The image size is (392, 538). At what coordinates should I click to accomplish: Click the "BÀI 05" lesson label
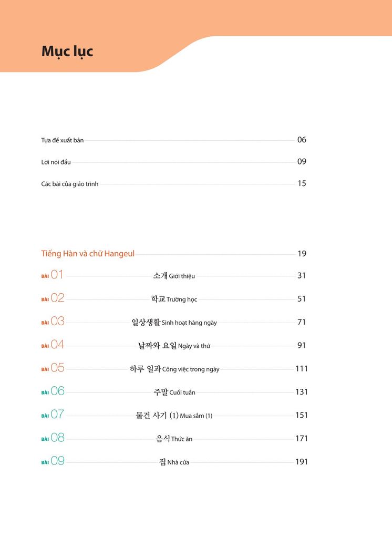point(53,368)
